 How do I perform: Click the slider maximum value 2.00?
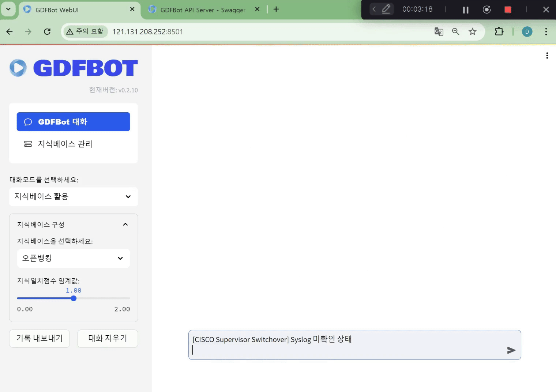[122, 309]
